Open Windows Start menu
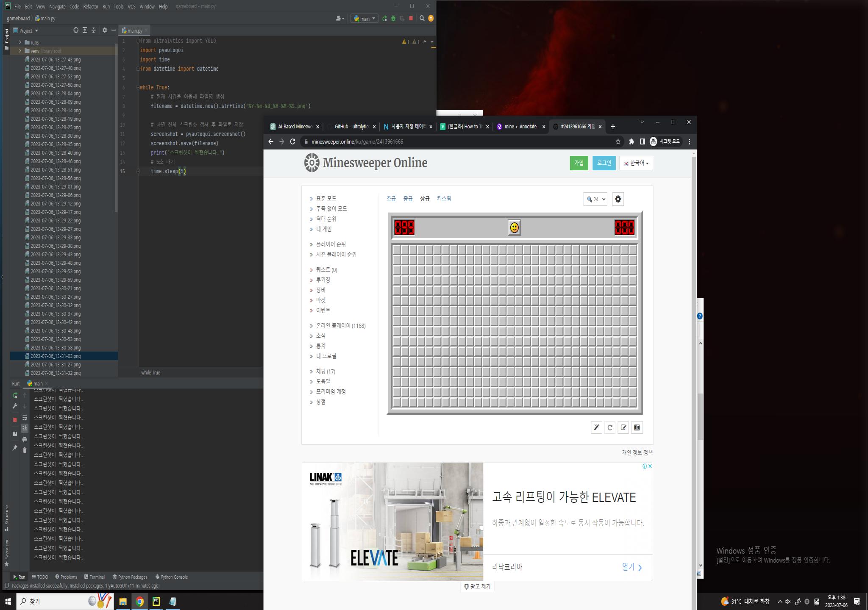868x610 pixels. point(8,602)
